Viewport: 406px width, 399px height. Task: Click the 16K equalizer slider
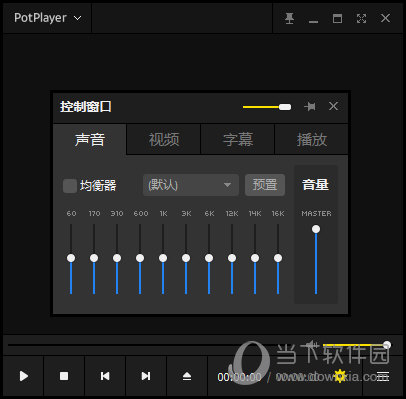coord(278,259)
